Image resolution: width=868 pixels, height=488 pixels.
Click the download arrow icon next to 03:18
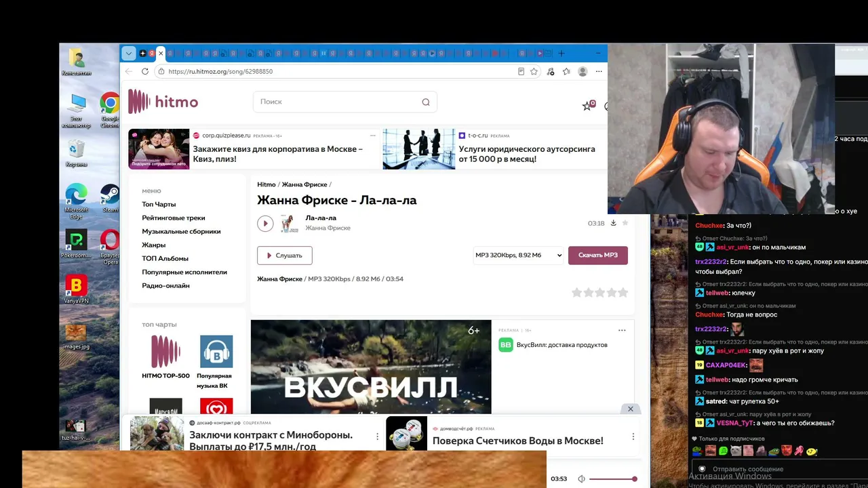coord(613,223)
